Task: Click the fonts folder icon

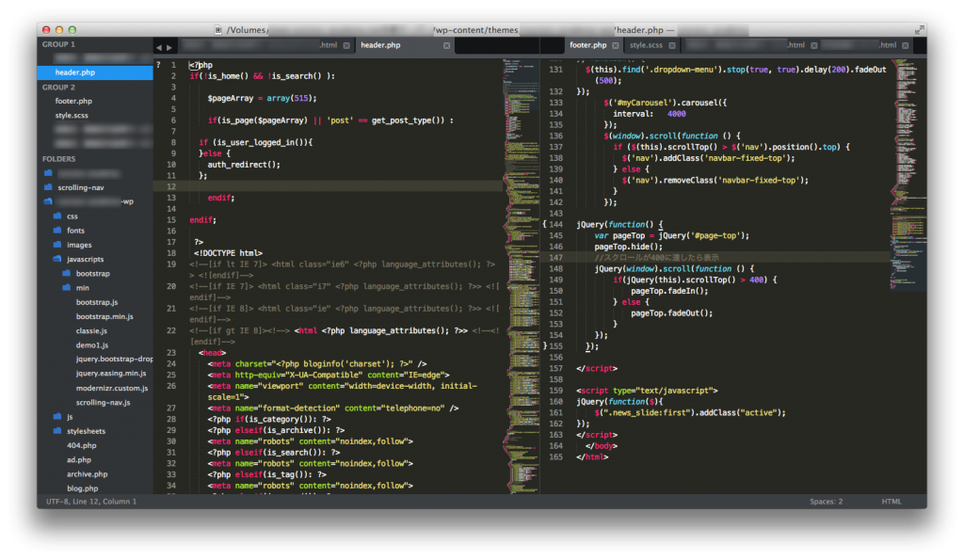Action: [57, 231]
